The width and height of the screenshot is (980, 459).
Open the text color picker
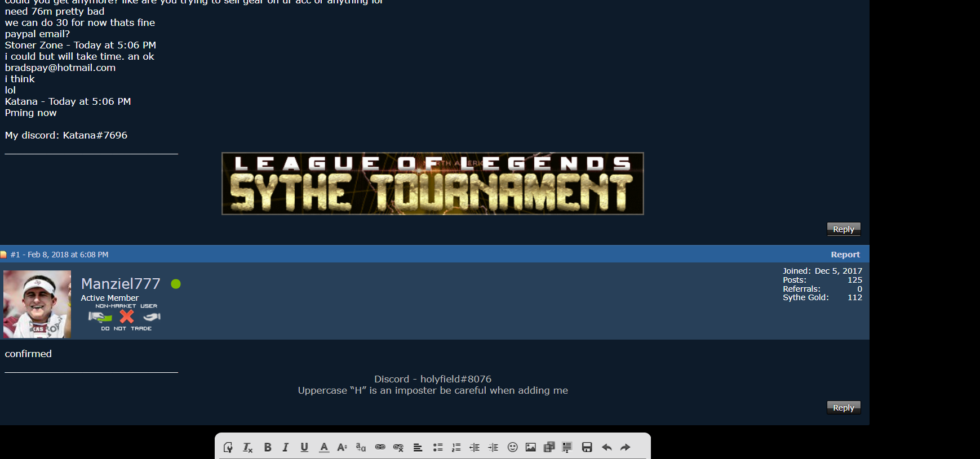[x=324, y=447]
